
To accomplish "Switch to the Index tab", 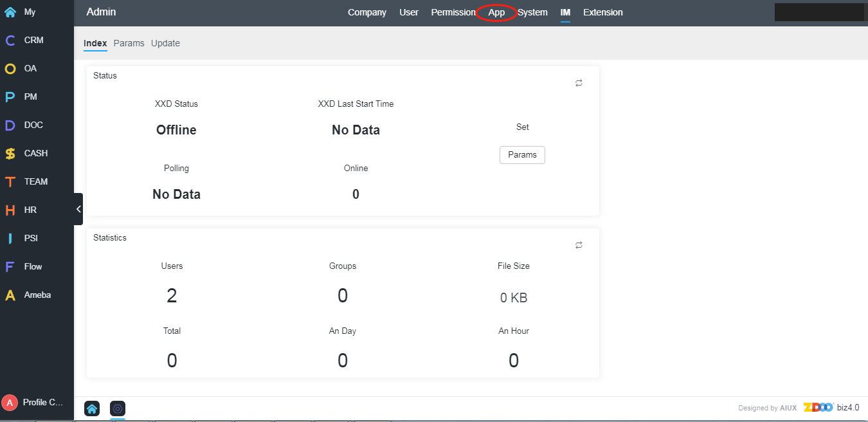I will pos(95,43).
